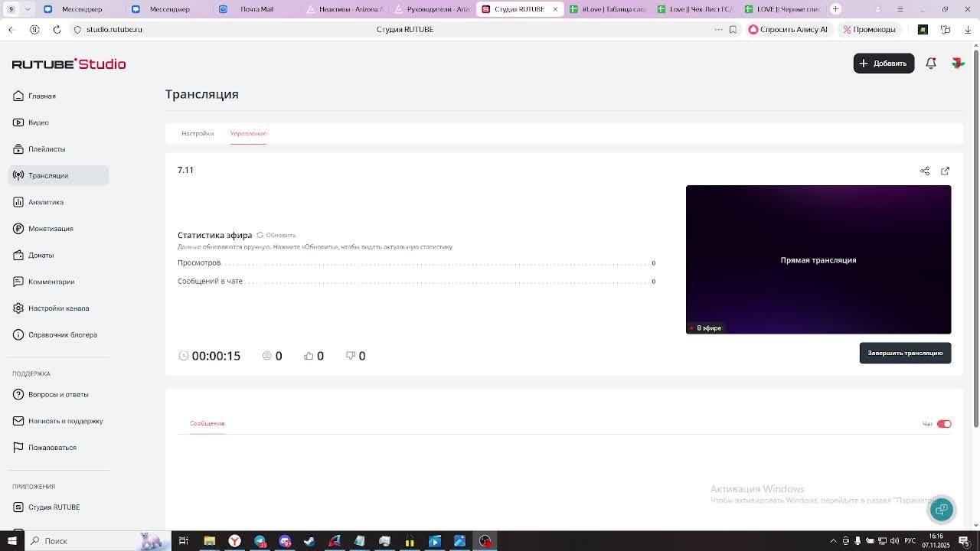Open a new browser tab

[835, 9]
